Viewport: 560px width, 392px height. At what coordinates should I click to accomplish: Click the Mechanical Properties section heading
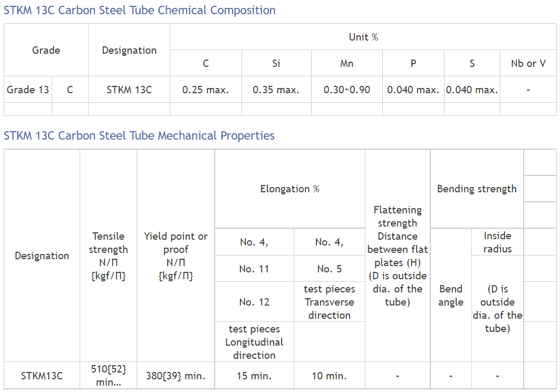[x=139, y=135]
